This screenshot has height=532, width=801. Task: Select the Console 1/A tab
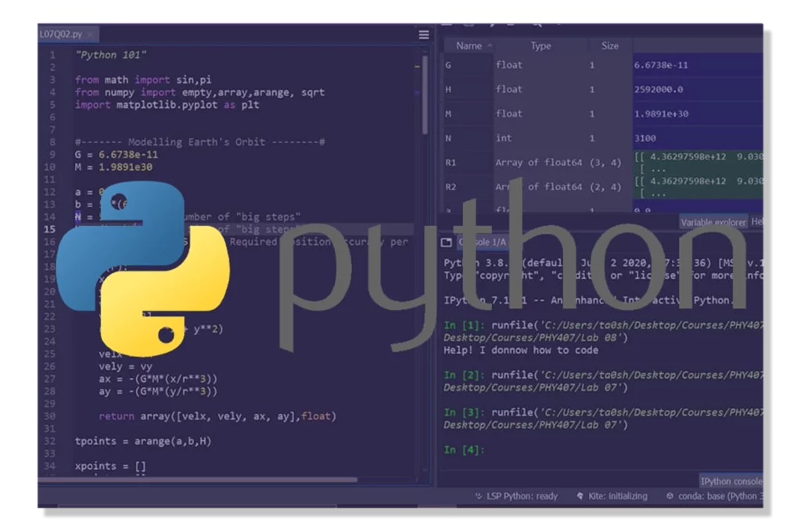[482, 243]
